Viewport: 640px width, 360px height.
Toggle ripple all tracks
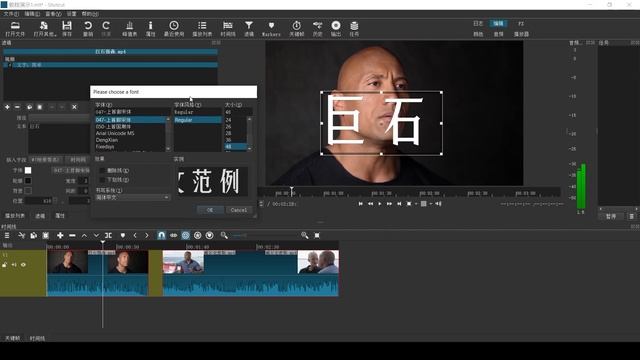[x=198, y=236]
